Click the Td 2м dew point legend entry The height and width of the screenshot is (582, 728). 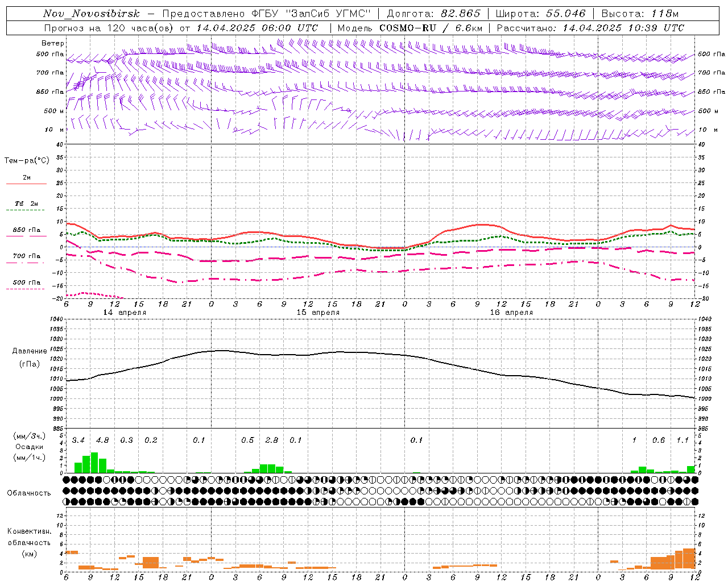click(26, 203)
